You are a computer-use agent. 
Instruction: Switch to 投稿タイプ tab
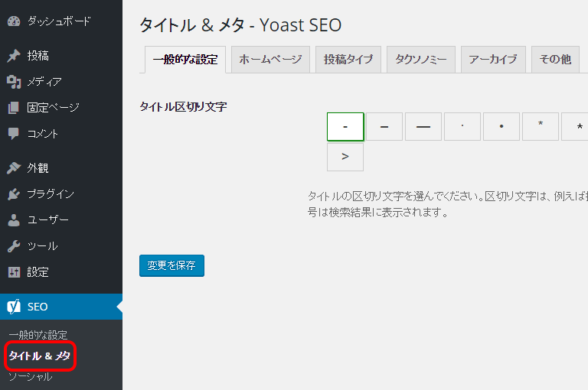point(348,59)
